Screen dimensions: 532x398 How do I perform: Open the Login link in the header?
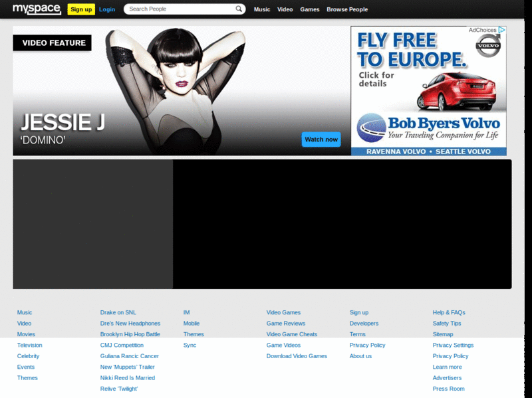(x=107, y=9)
